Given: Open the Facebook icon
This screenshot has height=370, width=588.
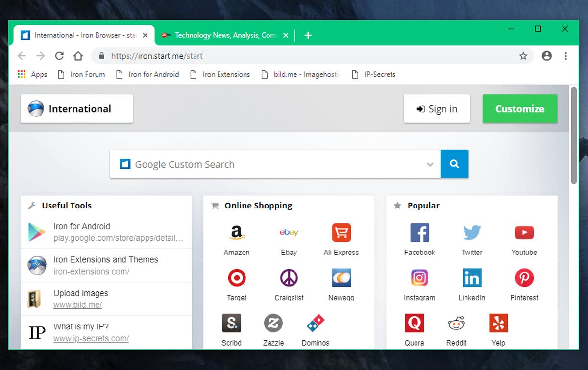Looking at the screenshot, I should coord(419,232).
